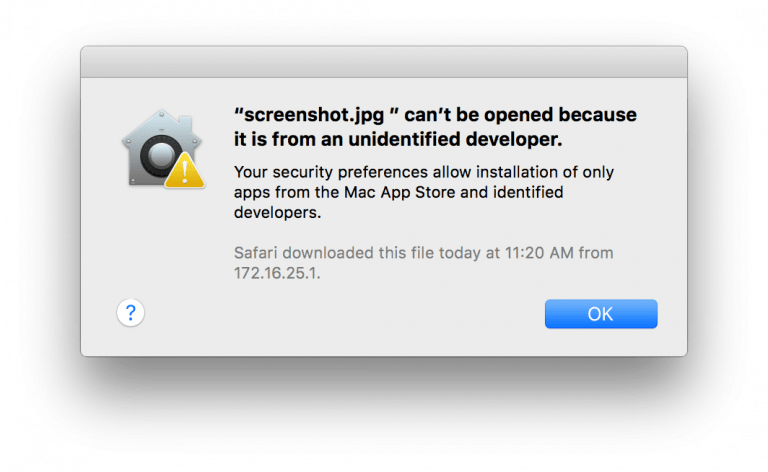The image size is (768, 472).
Task: Click the combination lock dial on the icon
Action: [160, 156]
